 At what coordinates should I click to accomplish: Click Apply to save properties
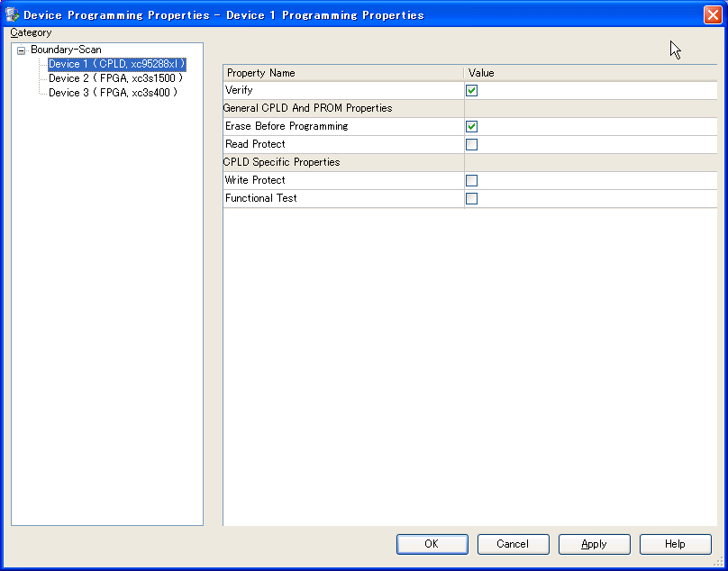tap(594, 544)
